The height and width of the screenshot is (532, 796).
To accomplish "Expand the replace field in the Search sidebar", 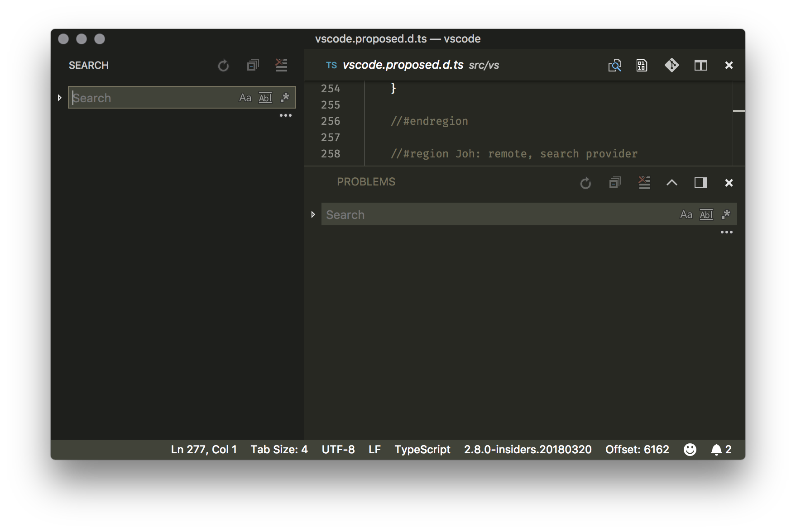I will click(59, 97).
